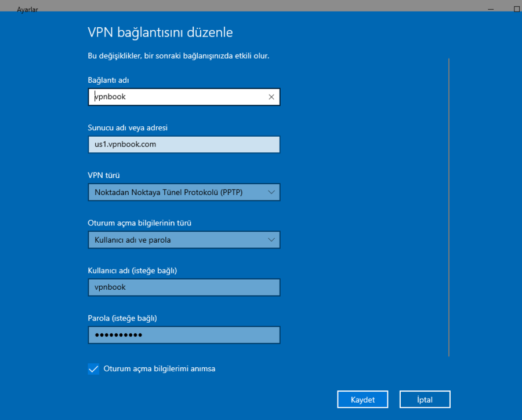Expand Oturum açma bilgilerinin türü dropdown
This screenshot has width=522, height=420.
click(184, 240)
